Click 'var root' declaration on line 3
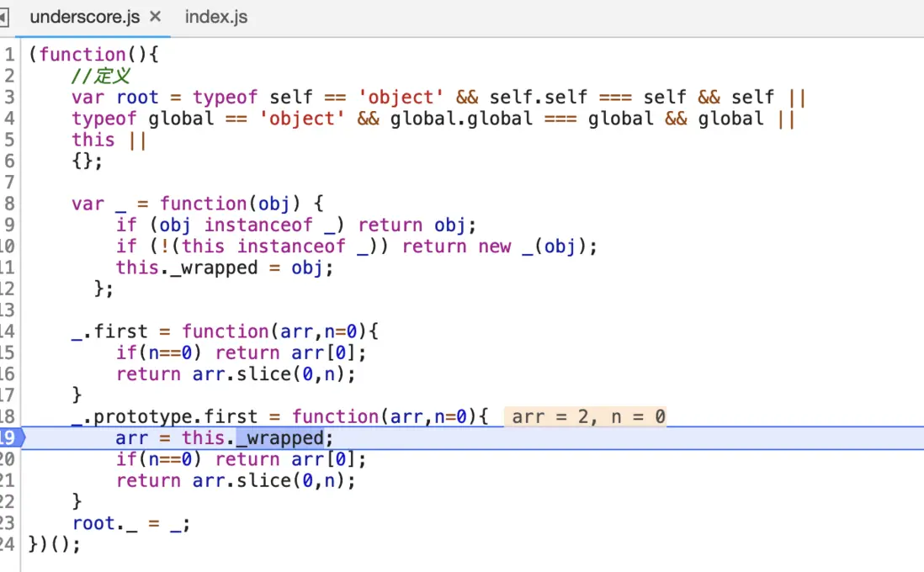The height and width of the screenshot is (572, 924). pos(115,98)
